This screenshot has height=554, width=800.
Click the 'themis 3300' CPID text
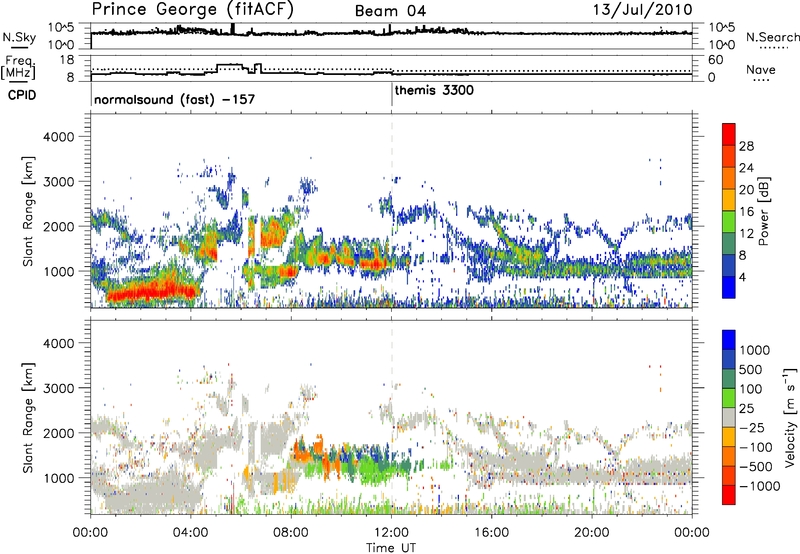pyautogui.click(x=434, y=90)
